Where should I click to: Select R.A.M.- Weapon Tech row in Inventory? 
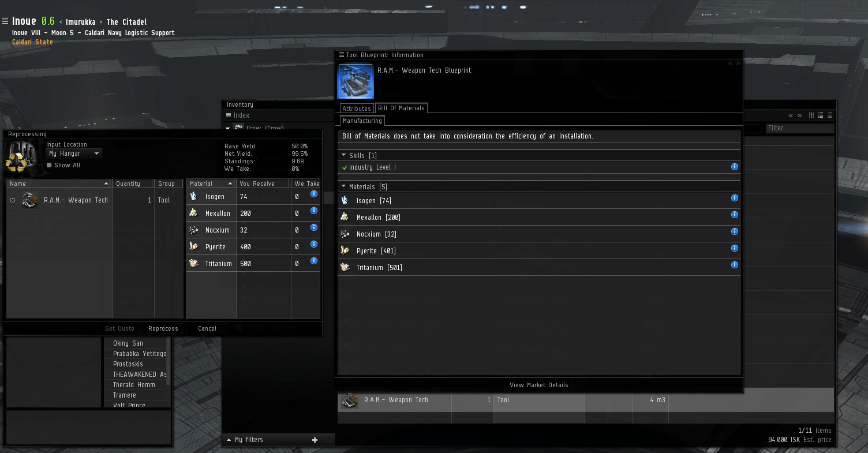586,400
